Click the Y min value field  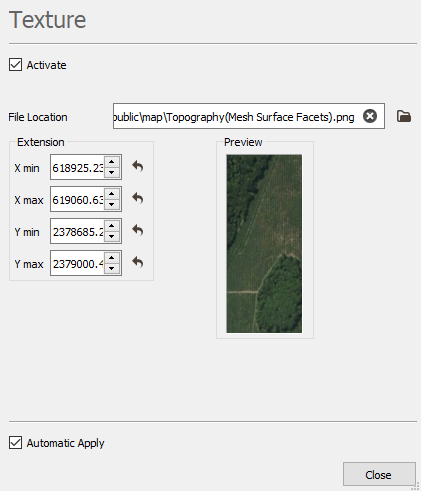pyautogui.click(x=77, y=231)
